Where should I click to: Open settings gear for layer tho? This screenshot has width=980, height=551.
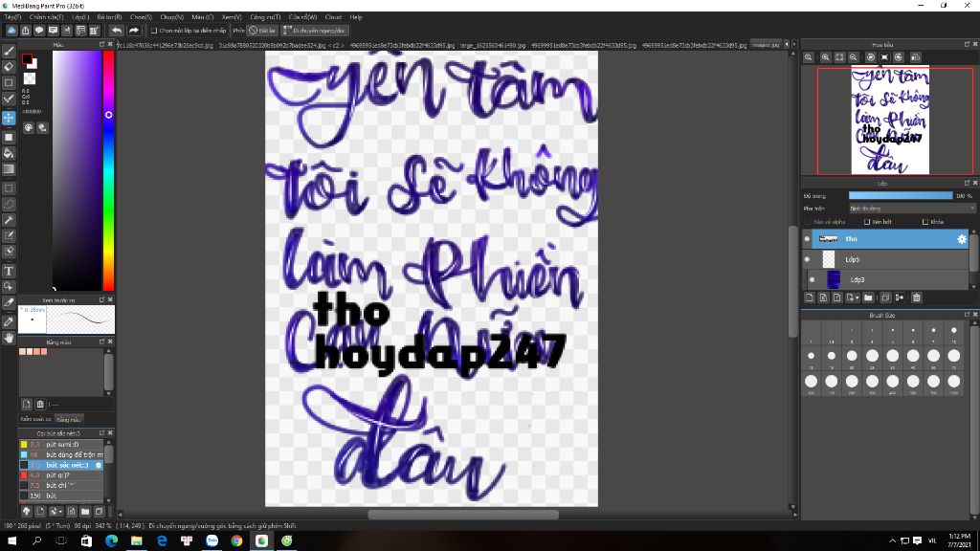pyautogui.click(x=961, y=238)
